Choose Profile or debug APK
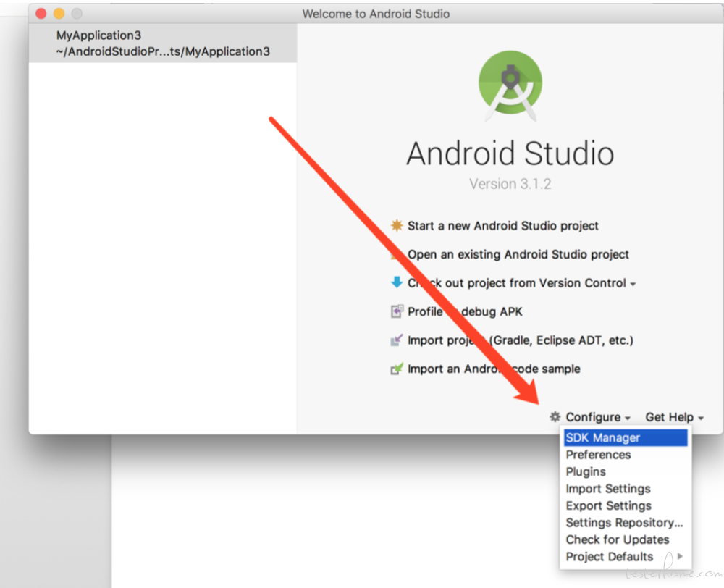The image size is (724, 588). point(465,312)
